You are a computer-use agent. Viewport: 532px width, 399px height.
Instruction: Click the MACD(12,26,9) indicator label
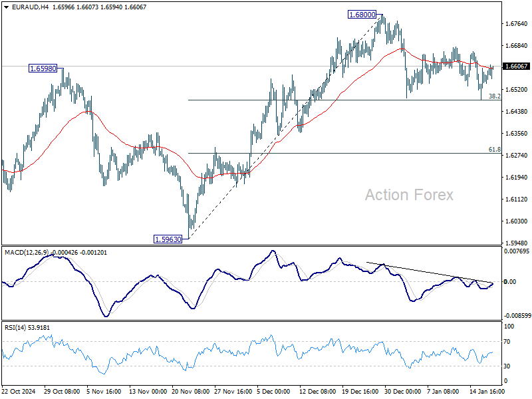[27, 253]
